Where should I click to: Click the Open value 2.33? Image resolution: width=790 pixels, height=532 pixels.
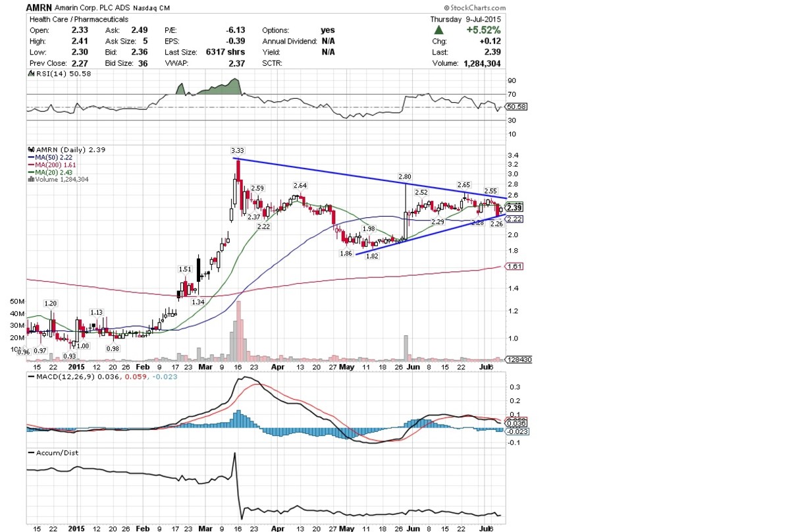80,30
